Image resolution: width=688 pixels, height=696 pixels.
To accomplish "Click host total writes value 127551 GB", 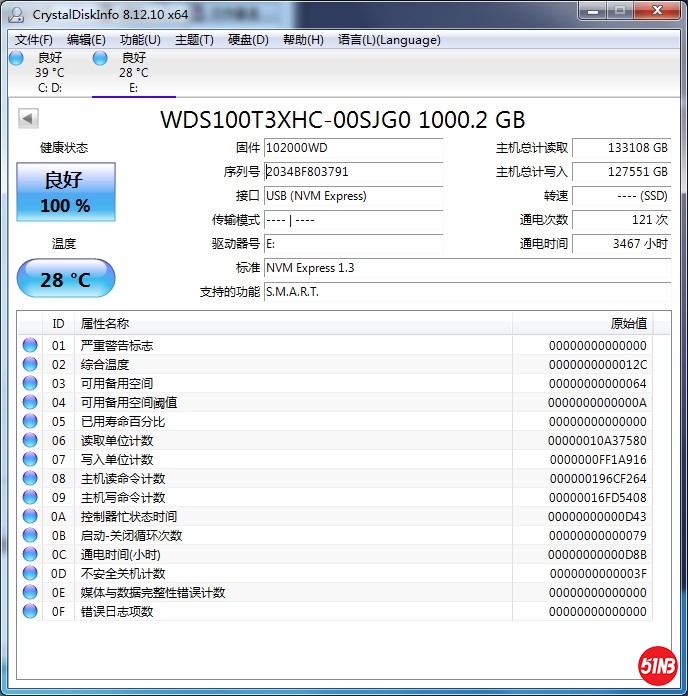I will (x=621, y=172).
